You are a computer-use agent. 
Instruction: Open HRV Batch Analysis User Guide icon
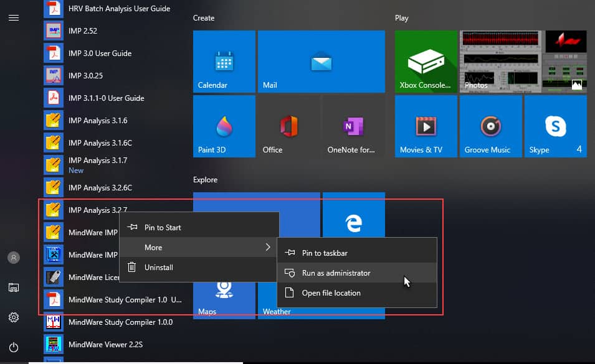pyautogui.click(x=54, y=8)
